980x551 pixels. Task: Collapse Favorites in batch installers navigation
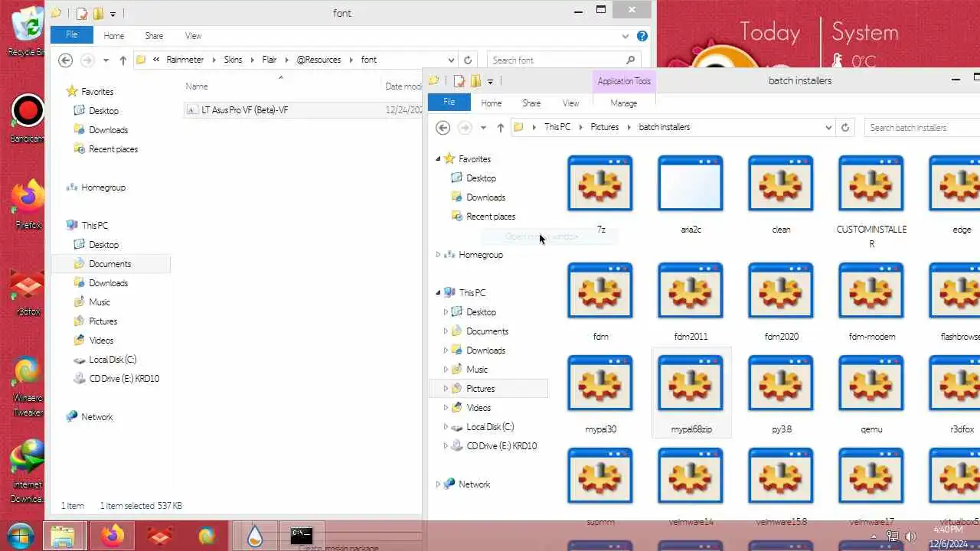pyautogui.click(x=438, y=159)
